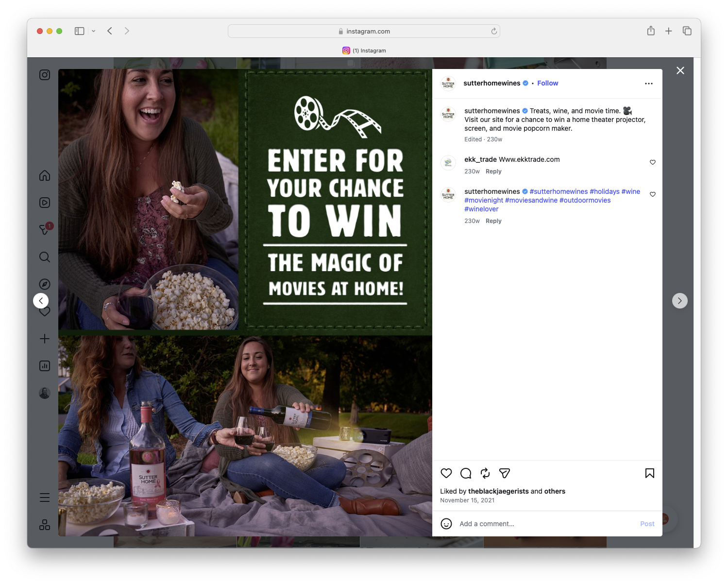Save the post with the bookmark icon
728x584 pixels.
(649, 473)
